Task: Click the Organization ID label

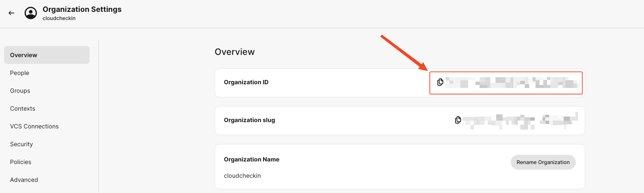Action: coord(246,82)
